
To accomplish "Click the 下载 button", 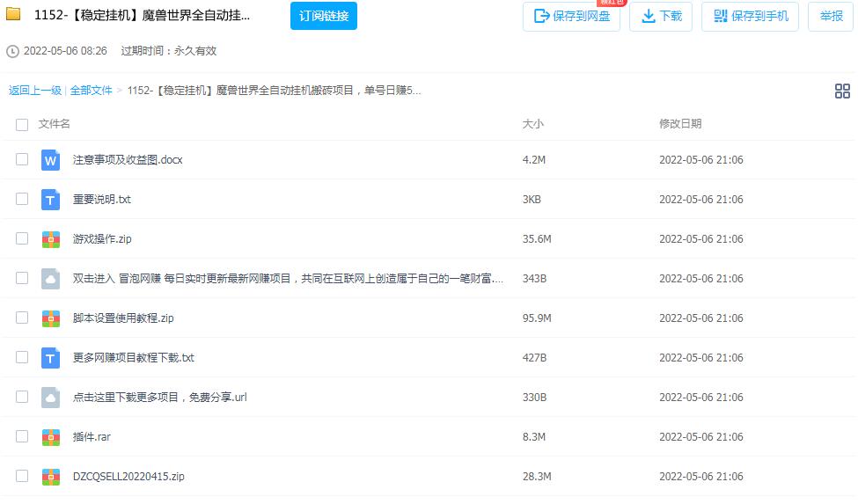I will point(661,17).
